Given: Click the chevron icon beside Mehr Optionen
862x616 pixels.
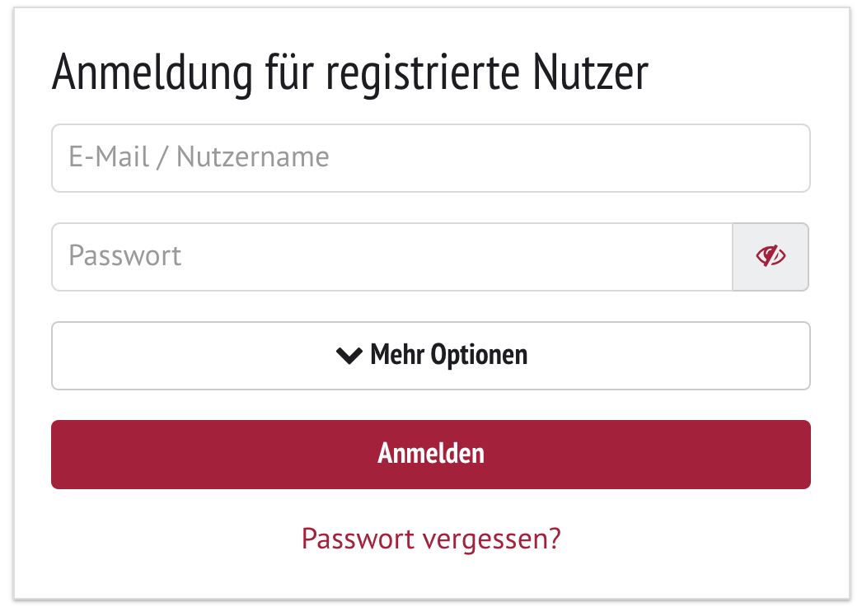Looking at the screenshot, I should tap(349, 356).
